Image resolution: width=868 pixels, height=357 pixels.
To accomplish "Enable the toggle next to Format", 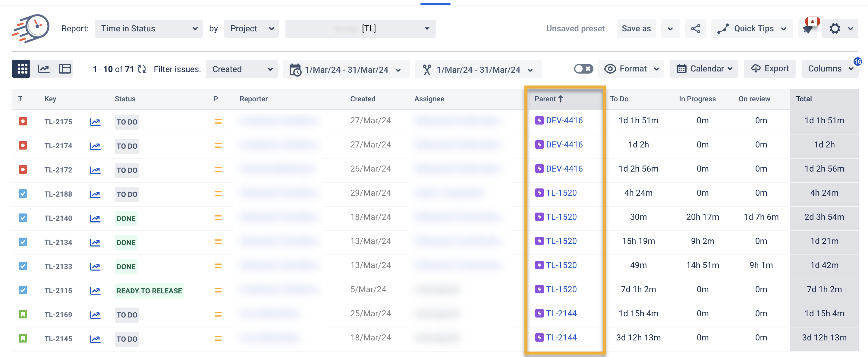I will [583, 68].
